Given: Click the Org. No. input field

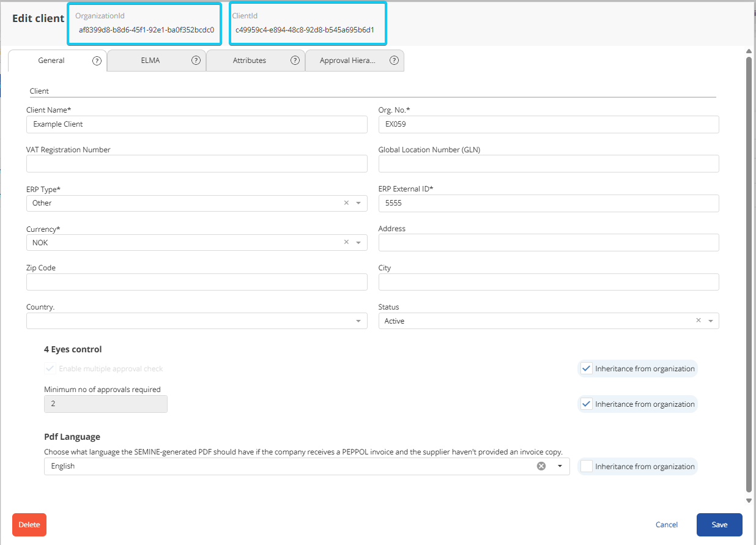Looking at the screenshot, I should [549, 124].
